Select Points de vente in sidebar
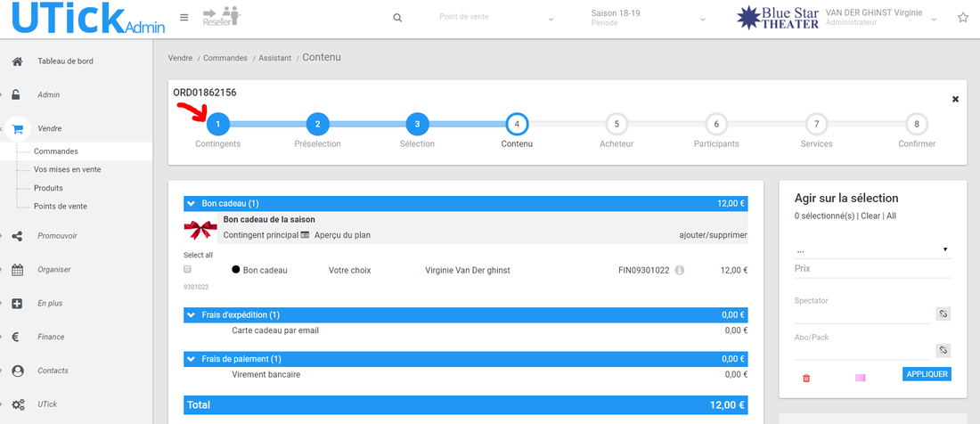 coord(61,206)
